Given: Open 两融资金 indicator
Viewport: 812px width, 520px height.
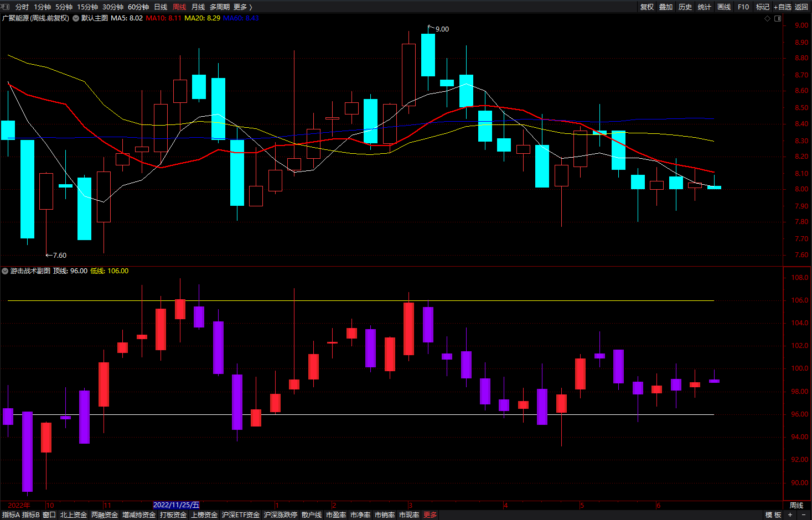Looking at the screenshot, I should (105, 515).
